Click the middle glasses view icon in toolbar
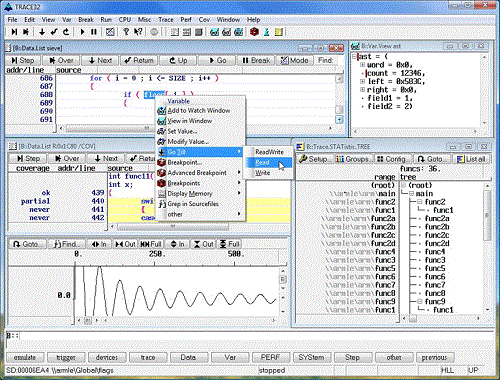 click(x=227, y=32)
